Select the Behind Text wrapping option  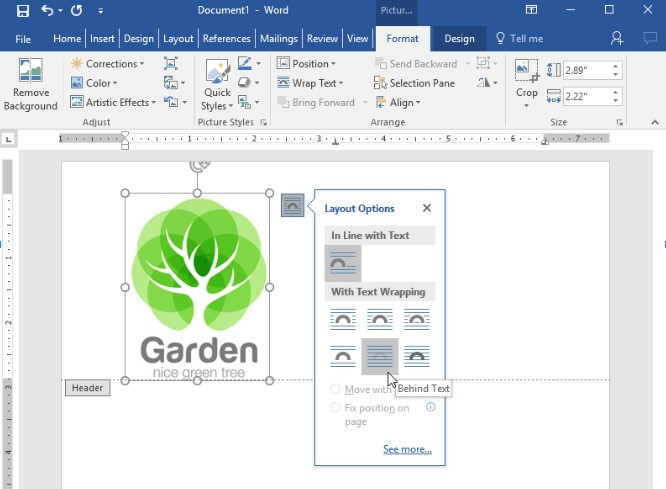pos(380,356)
